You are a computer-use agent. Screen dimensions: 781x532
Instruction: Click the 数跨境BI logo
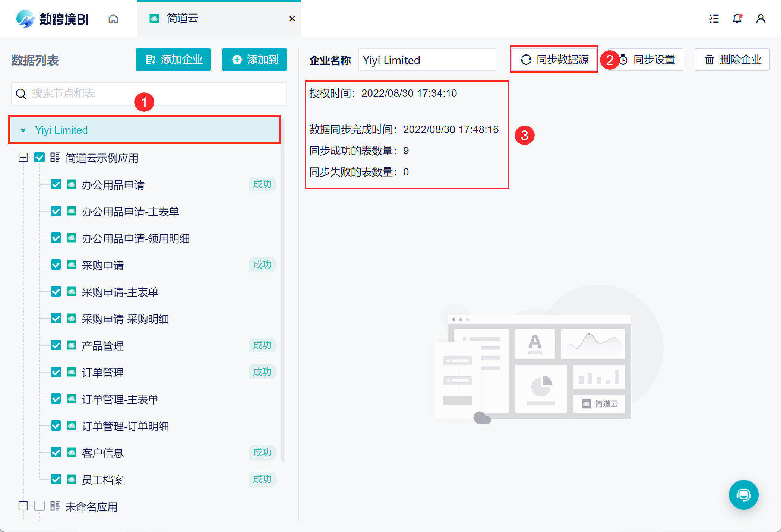tap(53, 19)
